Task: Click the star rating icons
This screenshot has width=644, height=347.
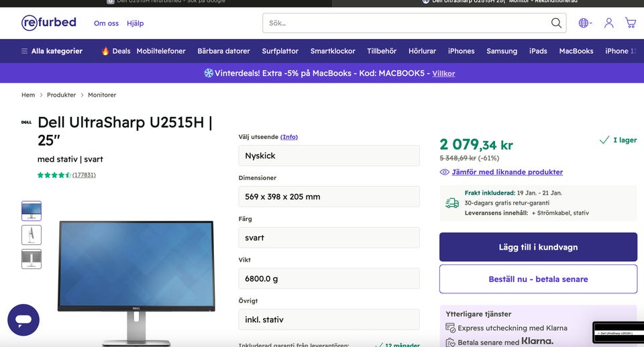Action: [54, 175]
